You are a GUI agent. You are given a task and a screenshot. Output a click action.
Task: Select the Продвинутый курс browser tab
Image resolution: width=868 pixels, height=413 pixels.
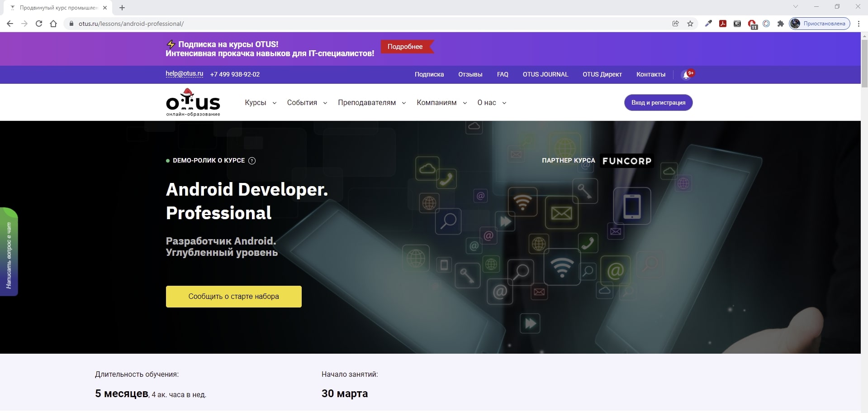click(x=59, y=8)
